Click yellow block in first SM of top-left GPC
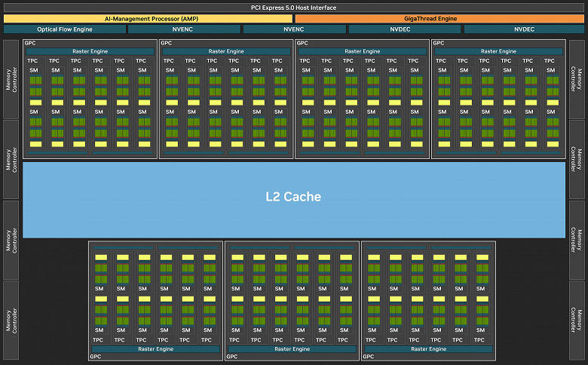The height and width of the screenshot is (365, 588). 35,103
